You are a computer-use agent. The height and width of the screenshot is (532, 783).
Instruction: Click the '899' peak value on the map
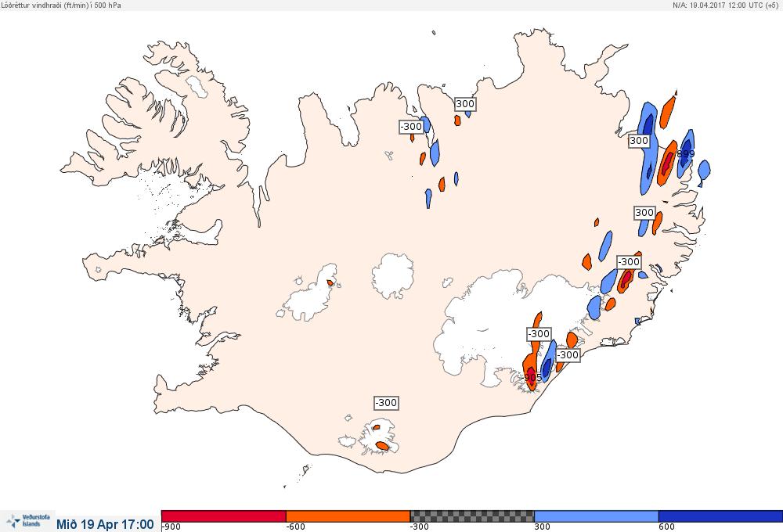pos(685,153)
